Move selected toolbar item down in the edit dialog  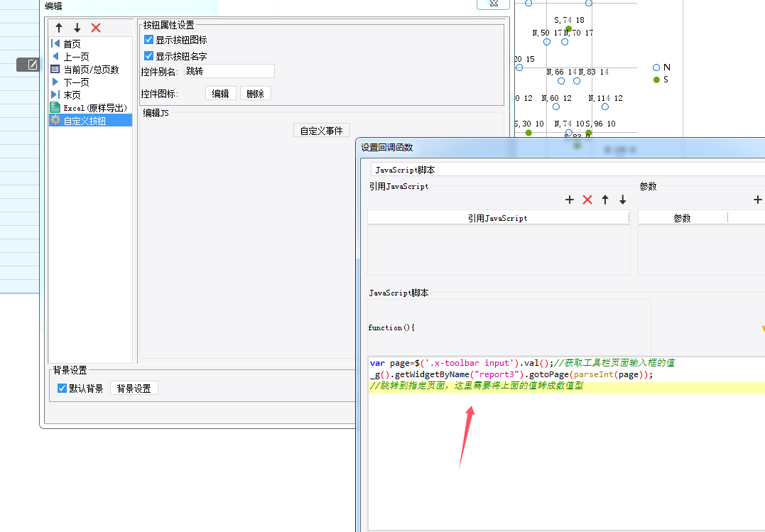77,28
